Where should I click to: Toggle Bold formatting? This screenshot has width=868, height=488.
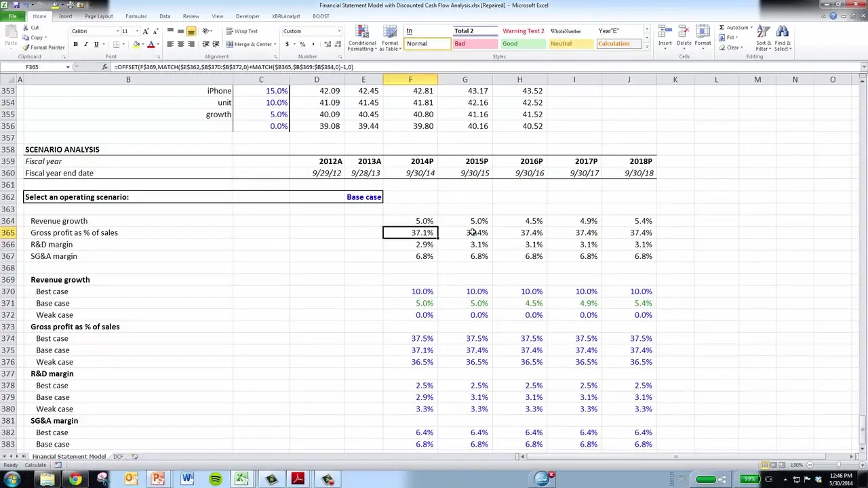click(75, 44)
